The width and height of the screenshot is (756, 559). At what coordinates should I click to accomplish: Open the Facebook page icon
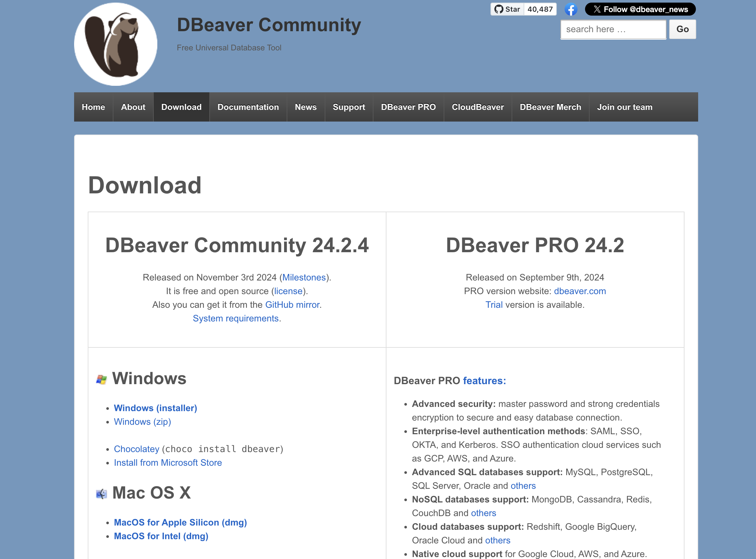[x=570, y=9]
